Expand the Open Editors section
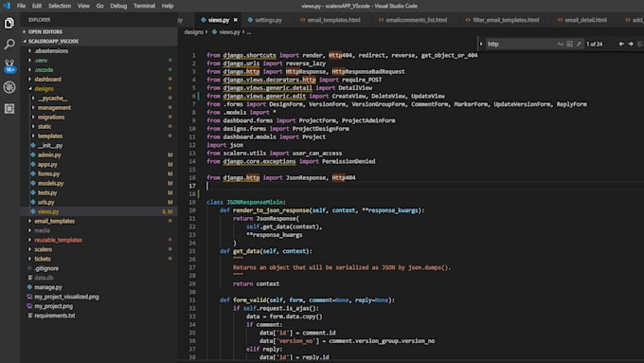 (98, 31)
